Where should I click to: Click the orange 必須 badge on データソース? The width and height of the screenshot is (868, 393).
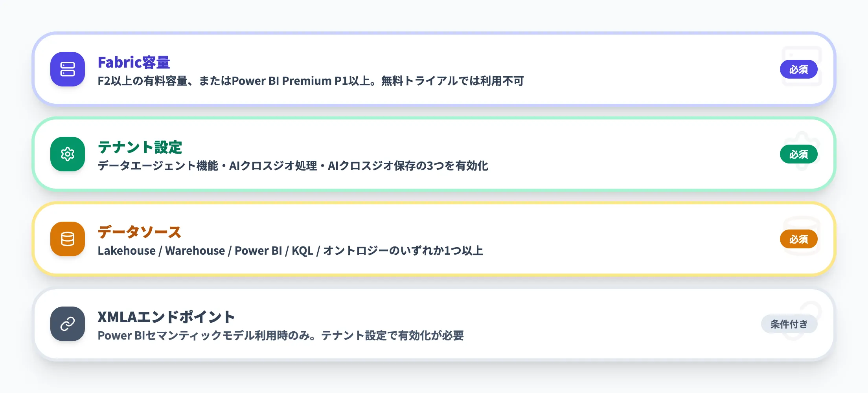(x=798, y=239)
